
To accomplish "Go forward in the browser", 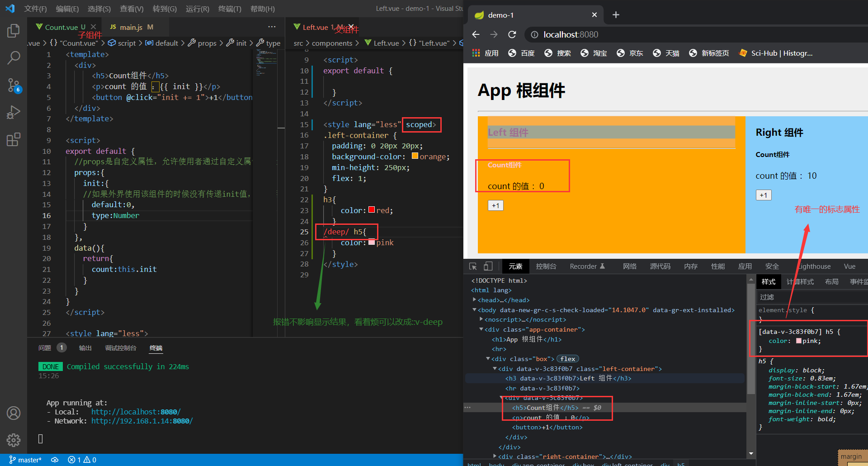I will 494,34.
